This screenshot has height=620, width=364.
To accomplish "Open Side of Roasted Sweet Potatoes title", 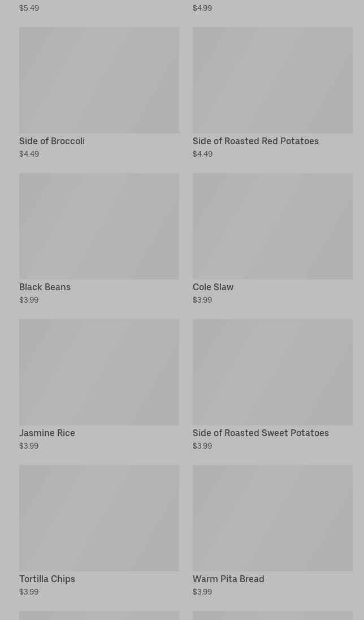I will pyautogui.click(x=261, y=433).
